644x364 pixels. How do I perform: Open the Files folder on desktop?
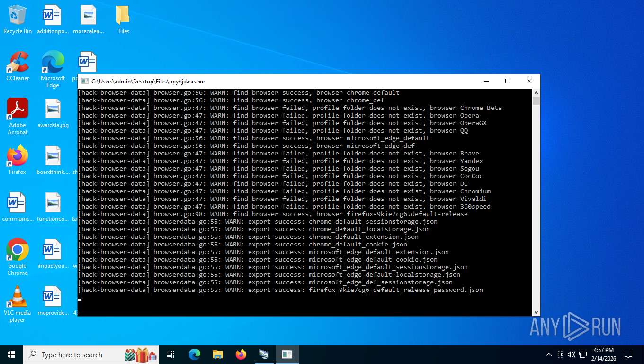click(x=124, y=20)
